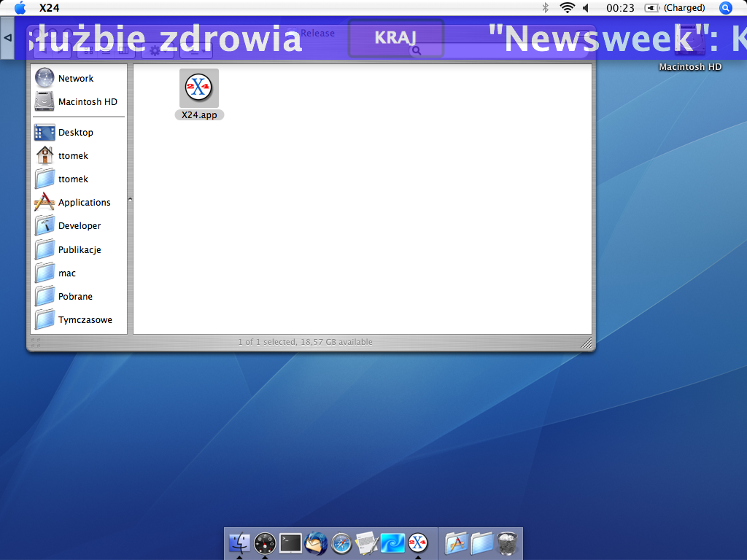This screenshot has width=747, height=560.
Task: Click the KRAJ category in the ticker
Action: [x=395, y=38]
